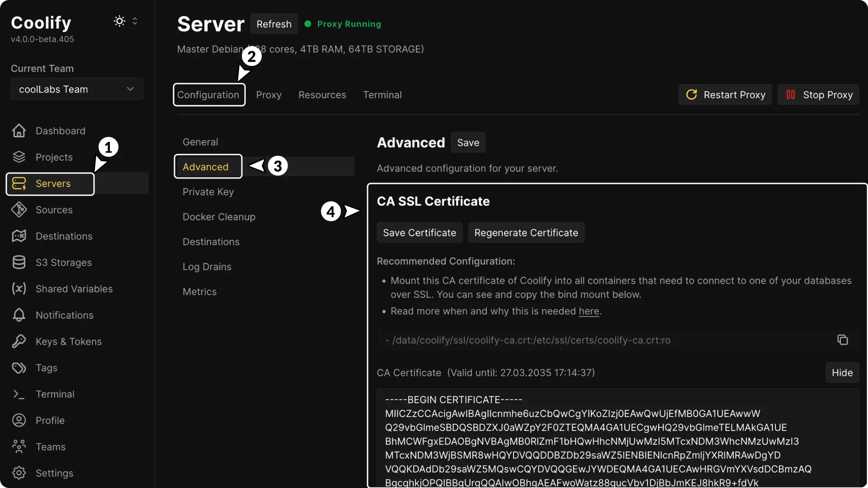Restart the proxy
Screen dimensions: 868x488
coord(725,94)
